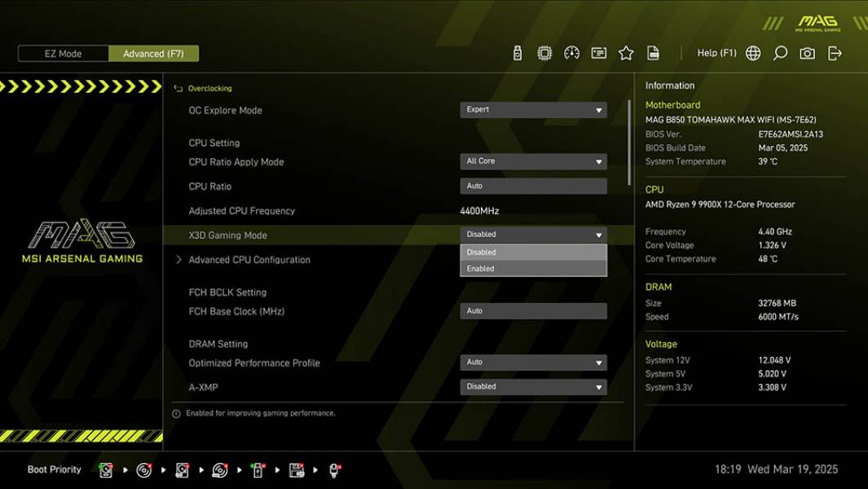
Task: Click BIOS Build Date Mar 05, 2025
Action: pos(782,148)
